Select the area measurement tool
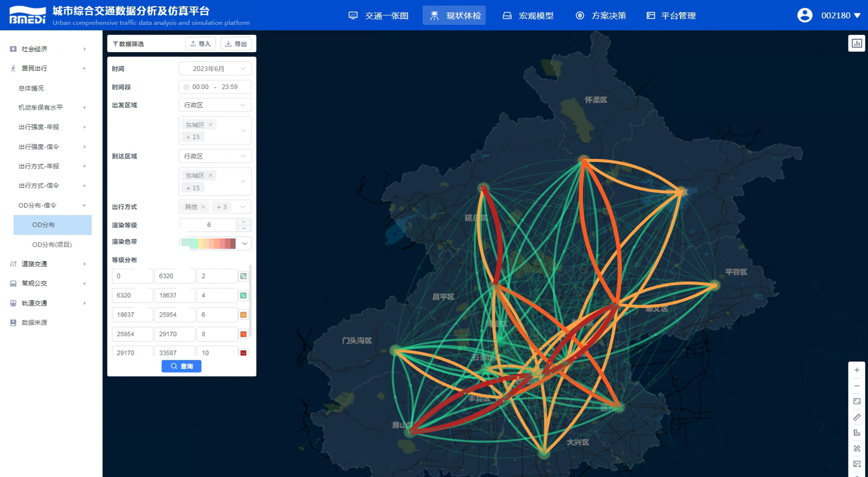The image size is (868, 477). point(856,433)
